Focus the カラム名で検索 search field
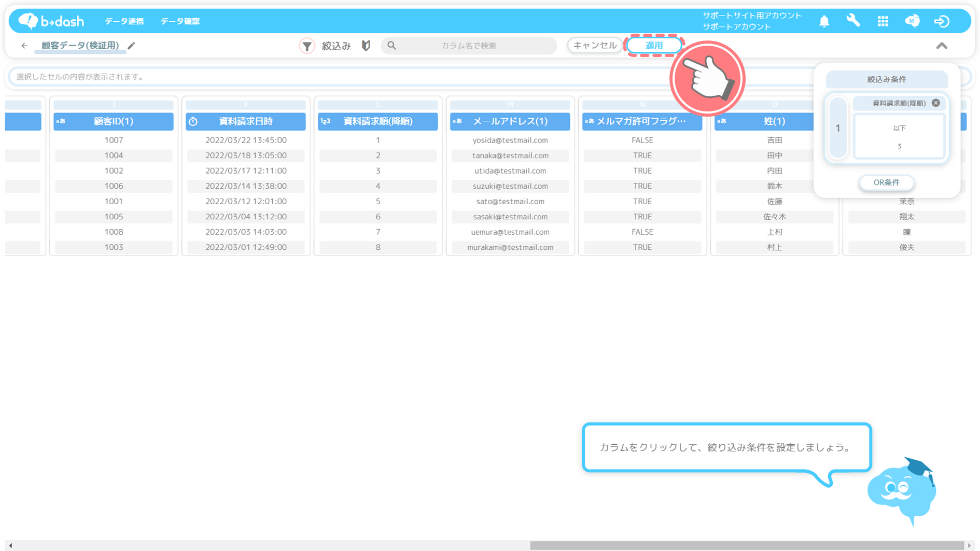The height and width of the screenshot is (551, 980). [469, 46]
